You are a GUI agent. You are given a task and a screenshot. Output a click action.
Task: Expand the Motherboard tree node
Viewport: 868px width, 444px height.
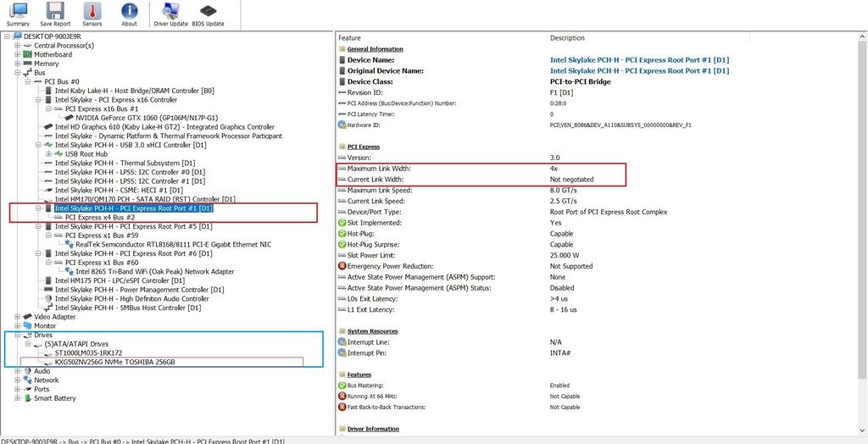click(17, 55)
